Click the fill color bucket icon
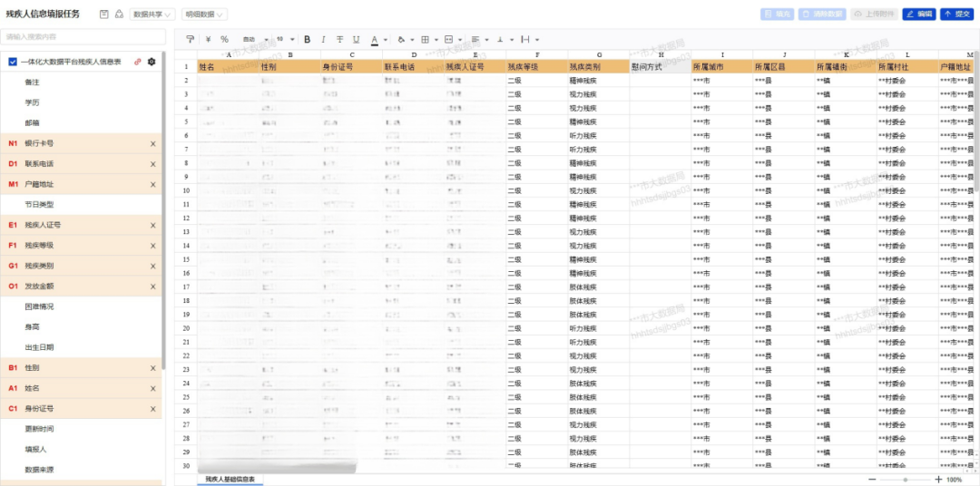980x486 pixels. tap(401, 39)
